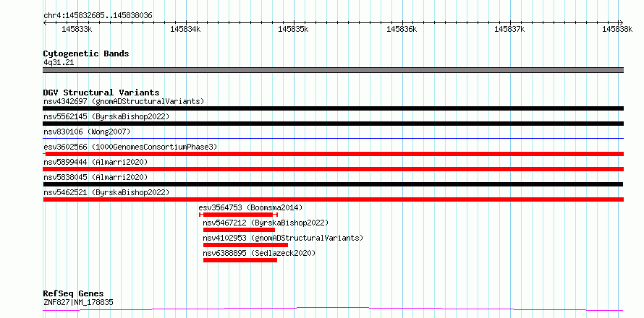Click the 145835k ruler tick label
The image size is (644, 318).
click(293, 29)
